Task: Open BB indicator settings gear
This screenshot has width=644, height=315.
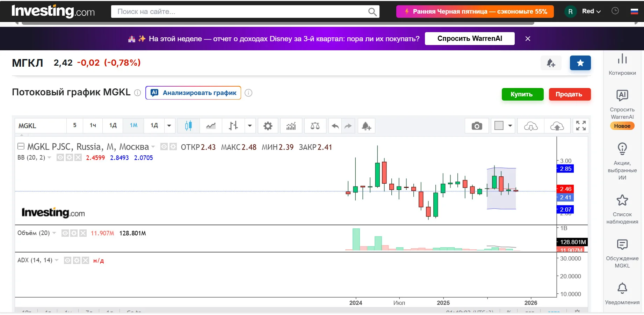Action: point(69,157)
